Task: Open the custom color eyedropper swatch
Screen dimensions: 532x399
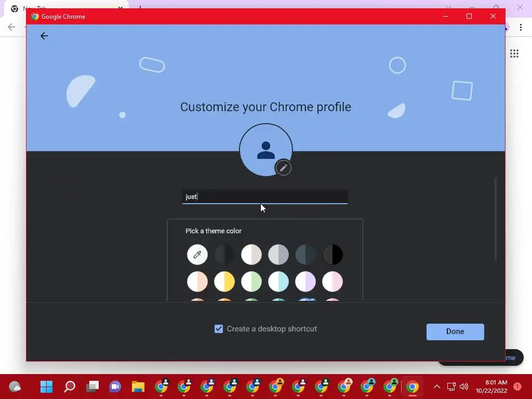Action: pos(197,255)
